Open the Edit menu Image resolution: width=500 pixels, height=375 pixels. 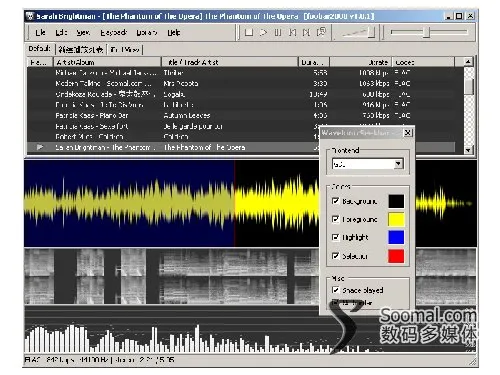coord(61,32)
